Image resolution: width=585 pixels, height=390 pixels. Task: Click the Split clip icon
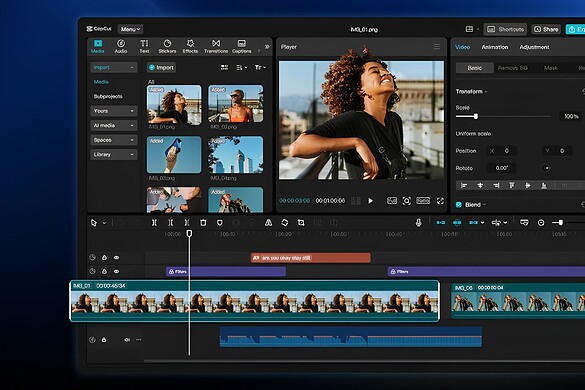coord(154,223)
